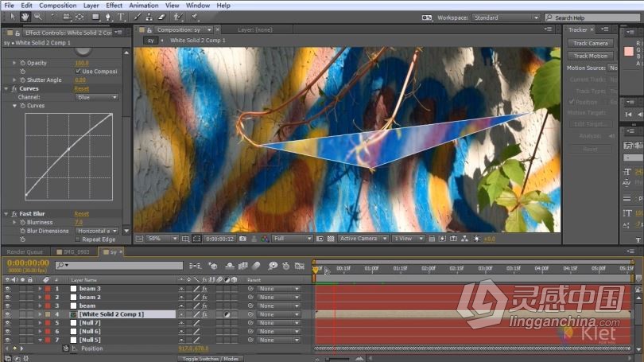Open the Full resolution dropdown
This screenshot has height=362, width=644.
(292, 239)
